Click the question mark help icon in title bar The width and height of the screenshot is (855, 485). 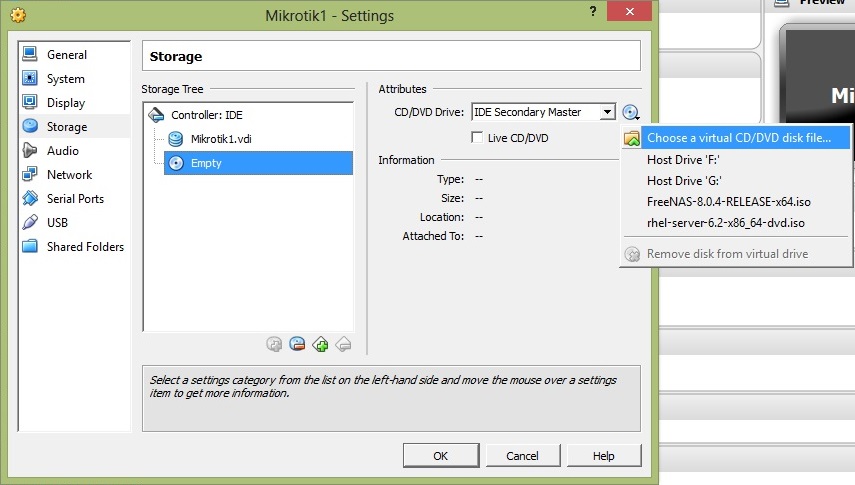(x=593, y=11)
